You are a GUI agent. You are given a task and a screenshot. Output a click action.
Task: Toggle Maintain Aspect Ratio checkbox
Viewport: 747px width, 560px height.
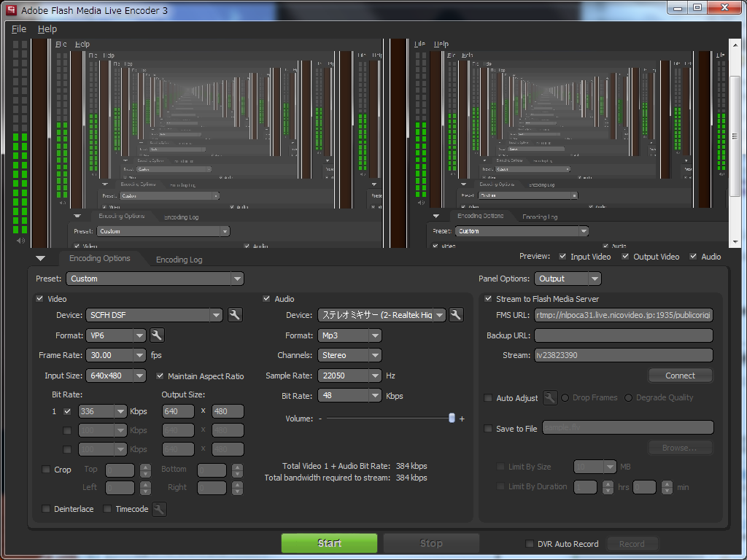[160, 376]
